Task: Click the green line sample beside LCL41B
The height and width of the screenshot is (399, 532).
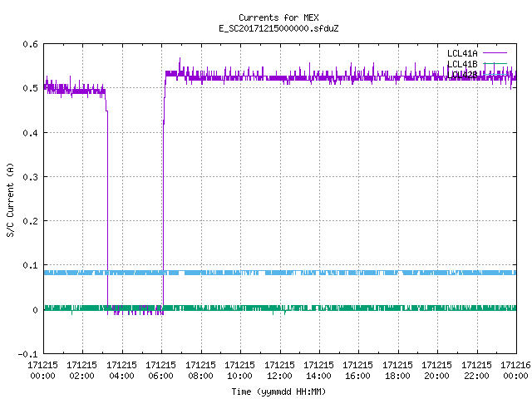Action: [495, 63]
